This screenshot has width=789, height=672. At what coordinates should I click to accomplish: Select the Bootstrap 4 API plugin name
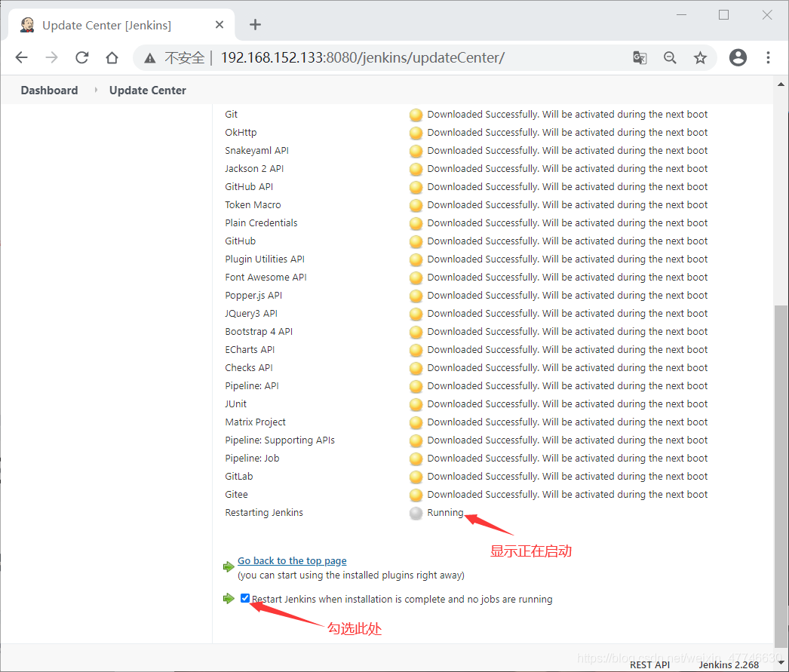pyautogui.click(x=259, y=331)
